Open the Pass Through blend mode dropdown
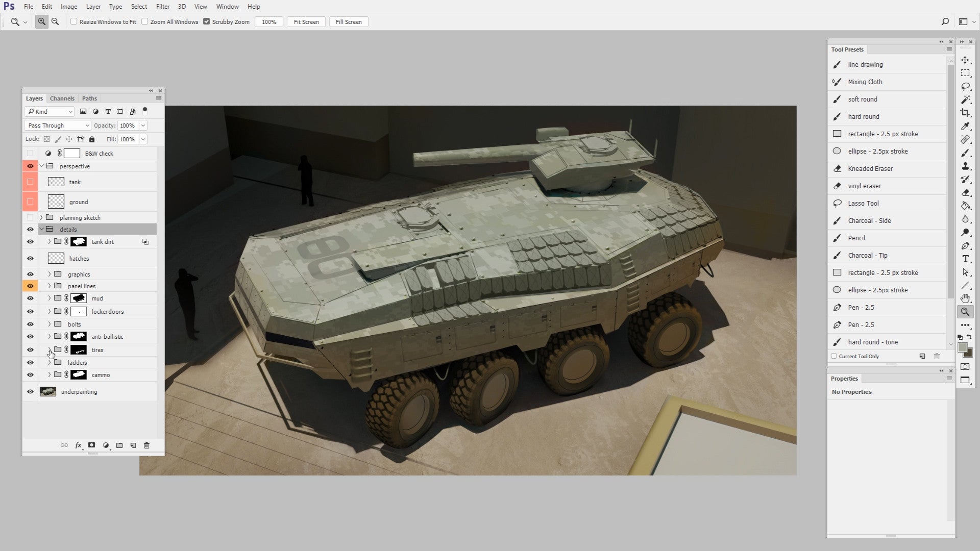Screen dimensions: 980x551 (x=57, y=125)
